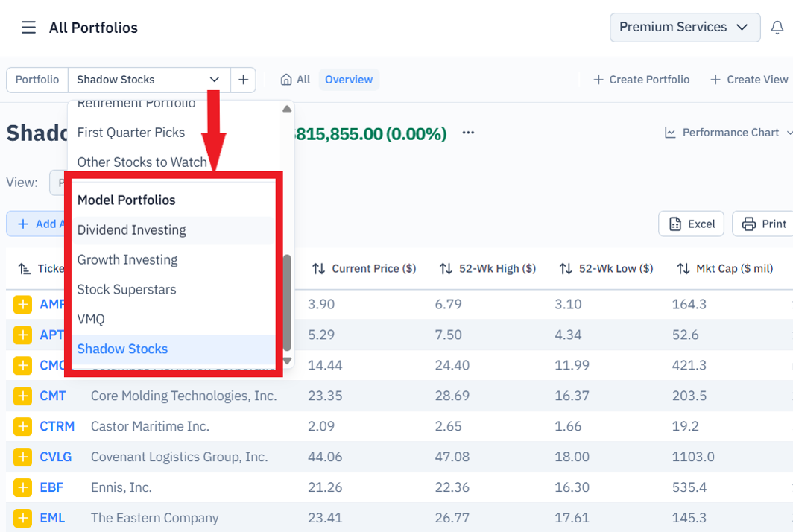This screenshot has height=532, width=793.
Task: Open CVLG ticker link
Action: tap(56, 457)
